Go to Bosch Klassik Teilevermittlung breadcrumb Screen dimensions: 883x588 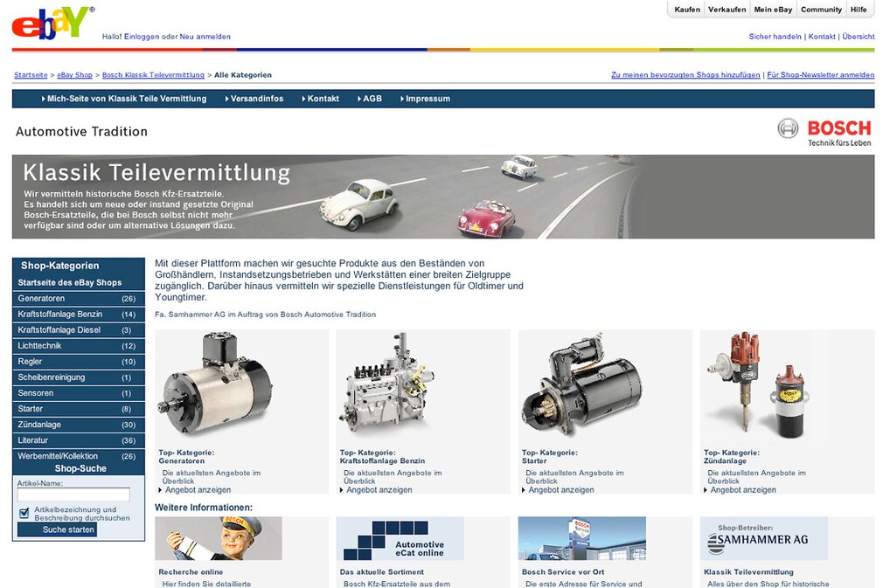(153, 75)
